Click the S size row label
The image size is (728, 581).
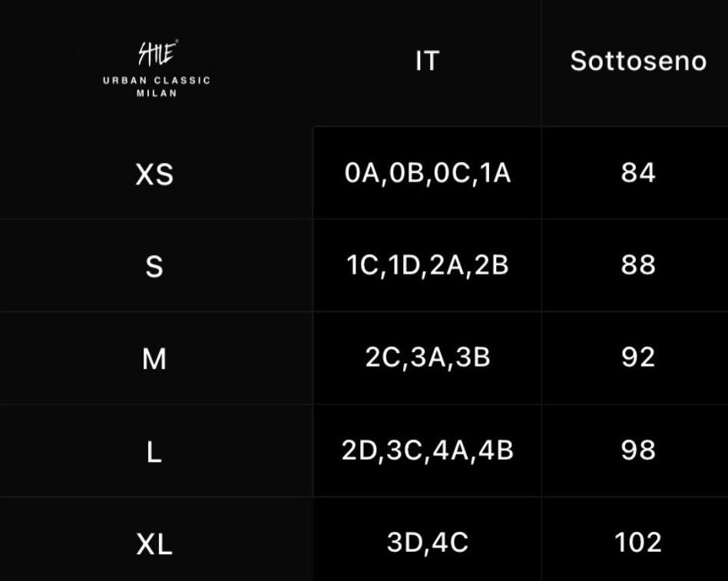(154, 267)
